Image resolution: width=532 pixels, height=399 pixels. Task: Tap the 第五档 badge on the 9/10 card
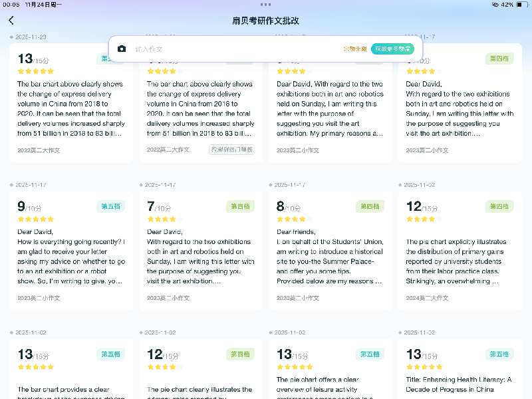pyautogui.click(x=110, y=206)
